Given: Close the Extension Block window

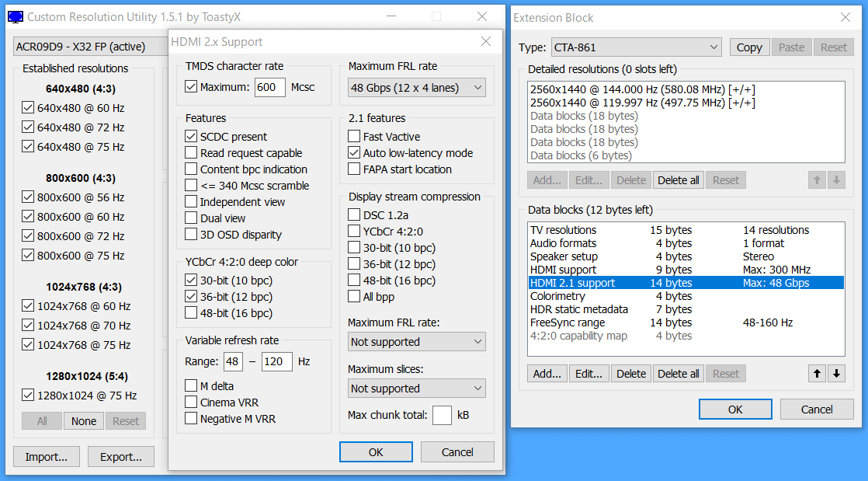Looking at the screenshot, I should 845,17.
